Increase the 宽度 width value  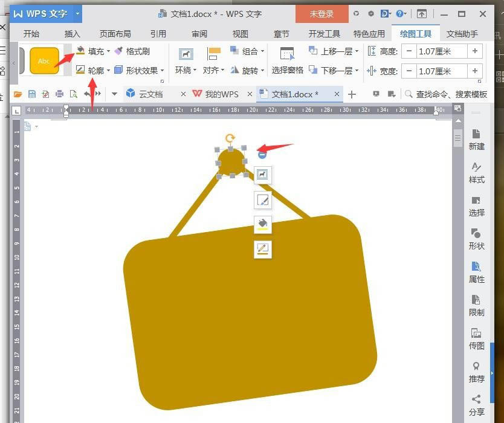tap(475, 71)
